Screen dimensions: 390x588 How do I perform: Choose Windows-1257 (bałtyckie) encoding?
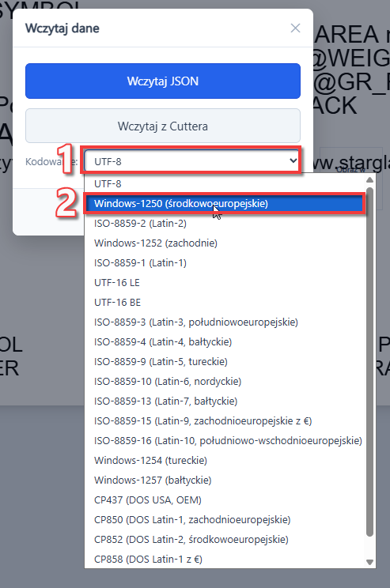click(225, 480)
